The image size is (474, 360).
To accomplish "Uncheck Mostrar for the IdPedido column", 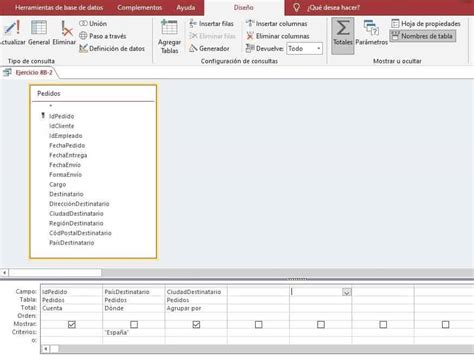I will 72,324.
